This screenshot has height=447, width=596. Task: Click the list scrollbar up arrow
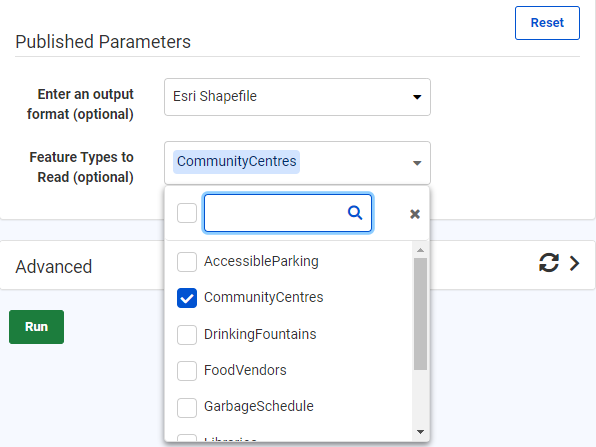coord(420,250)
